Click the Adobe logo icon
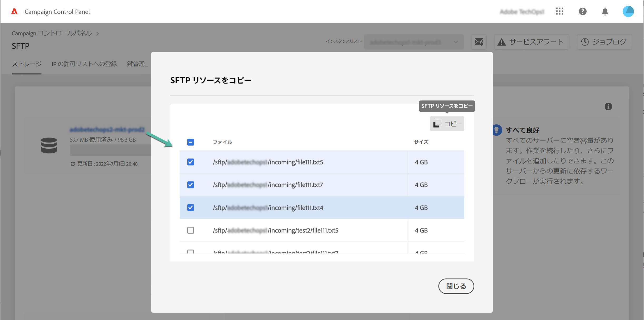Image resolution: width=644 pixels, height=320 pixels. 14,12
